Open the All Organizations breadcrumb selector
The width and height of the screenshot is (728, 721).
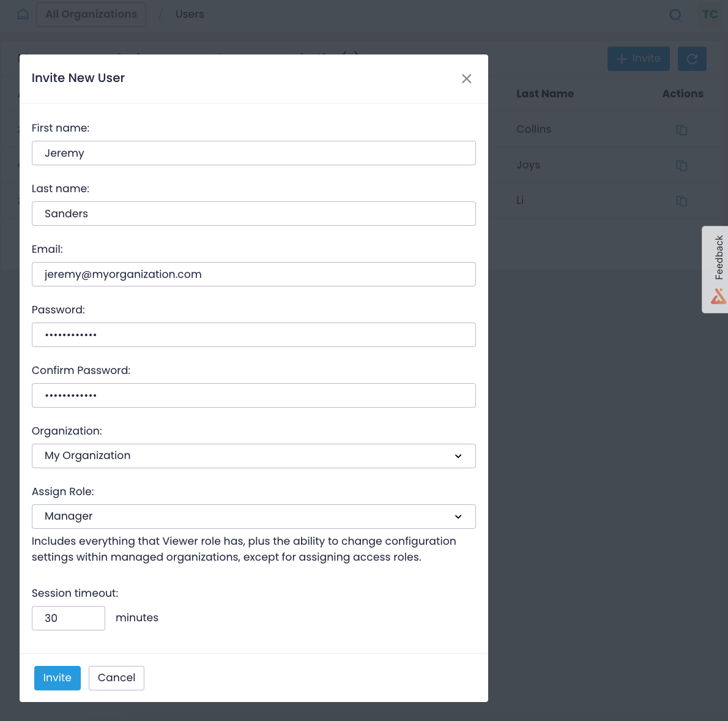(91, 15)
